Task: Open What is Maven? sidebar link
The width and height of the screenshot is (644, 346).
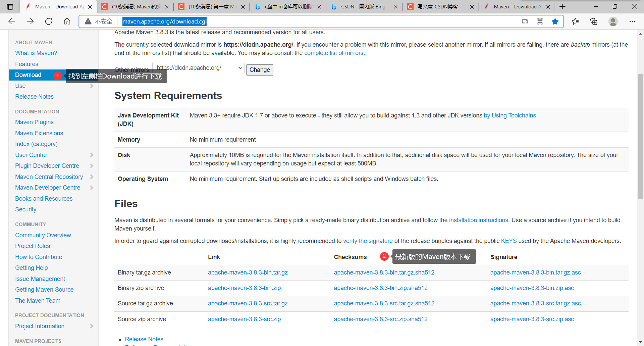Action: tap(36, 53)
